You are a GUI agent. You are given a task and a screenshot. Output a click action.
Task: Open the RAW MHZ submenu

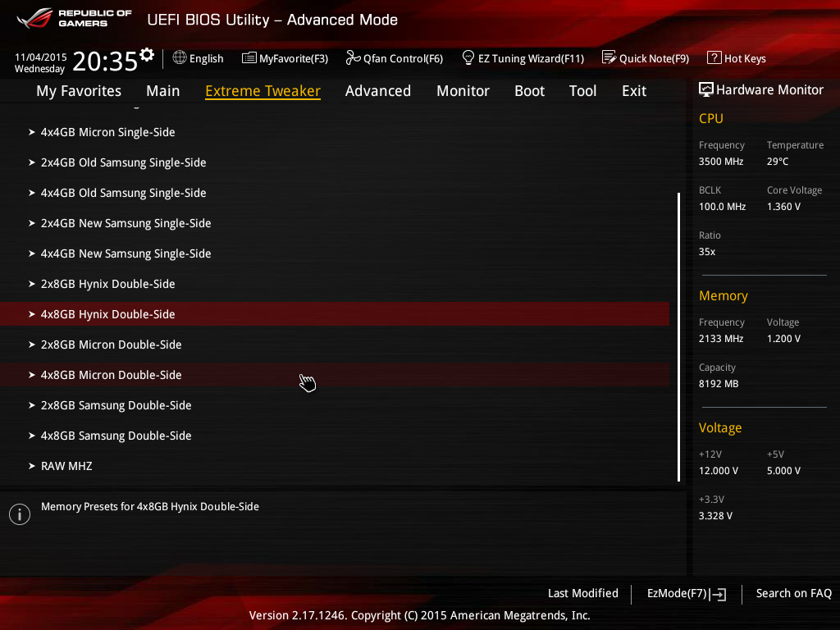[x=335, y=466]
